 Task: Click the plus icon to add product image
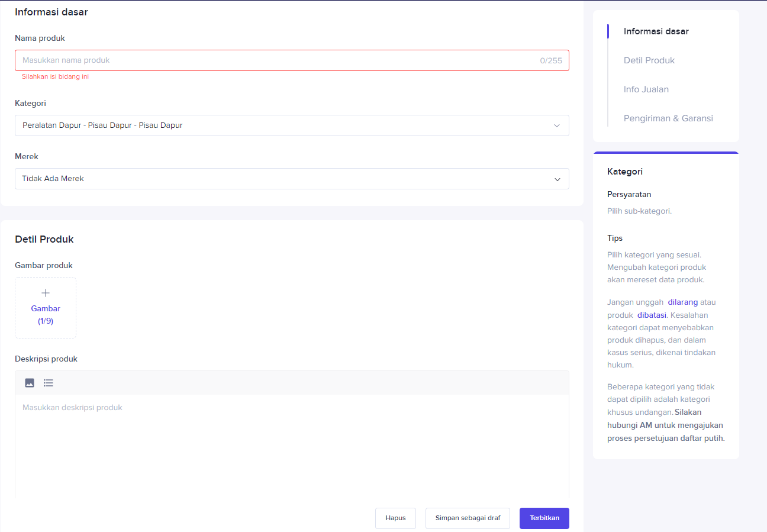(46, 293)
